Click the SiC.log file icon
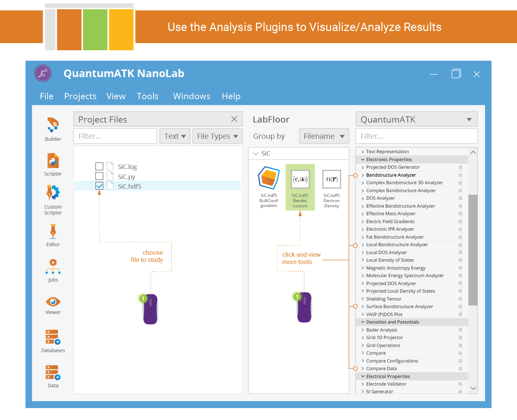 [110, 166]
